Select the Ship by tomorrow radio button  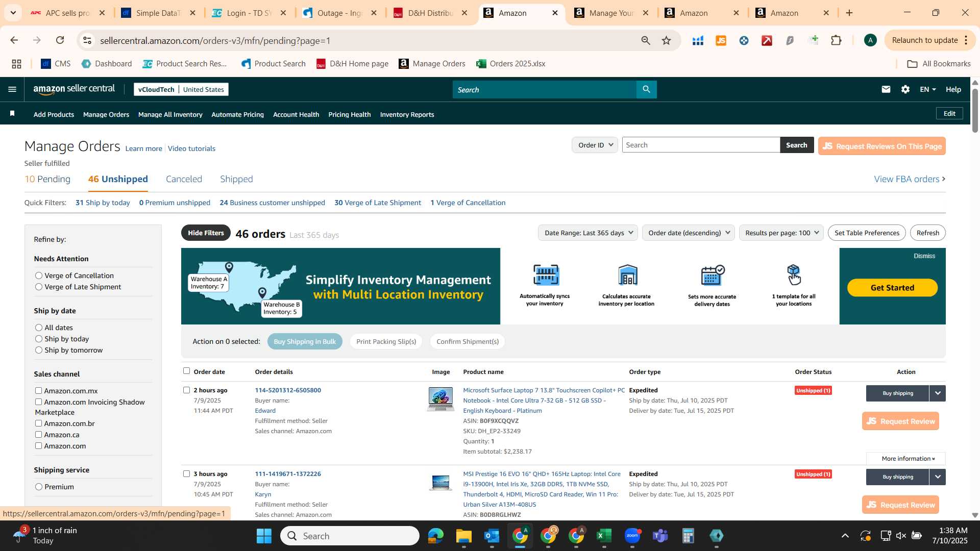coord(39,350)
